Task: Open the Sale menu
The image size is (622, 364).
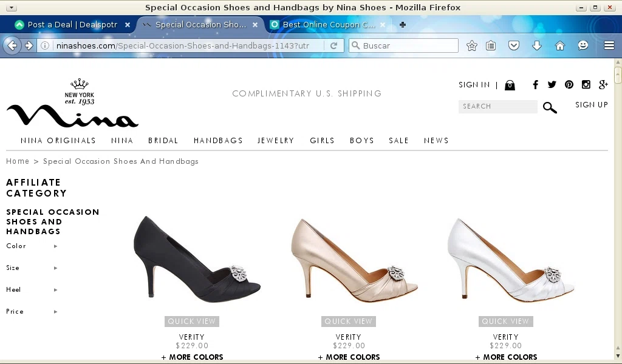Action: point(398,141)
